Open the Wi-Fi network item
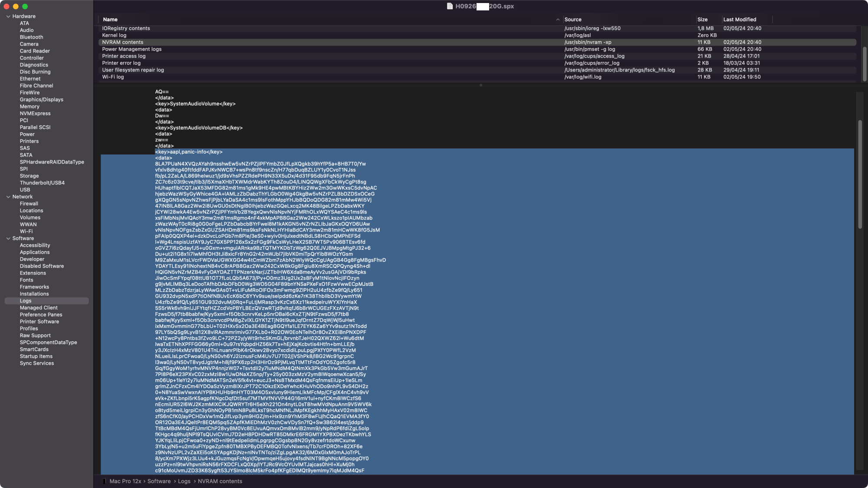Viewport: 868px width, 488px height. tap(26, 232)
